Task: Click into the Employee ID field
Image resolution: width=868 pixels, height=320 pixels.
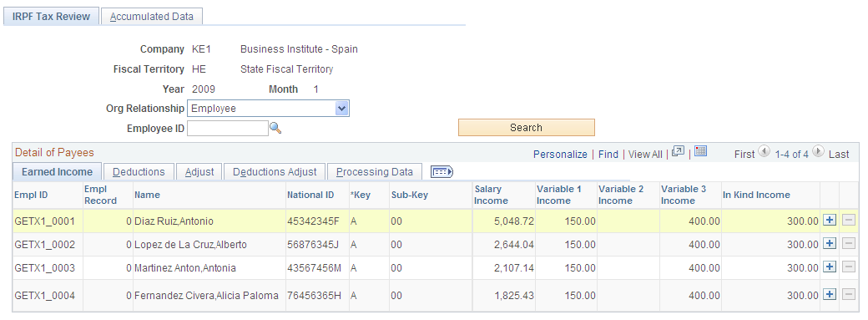Action: [x=228, y=128]
